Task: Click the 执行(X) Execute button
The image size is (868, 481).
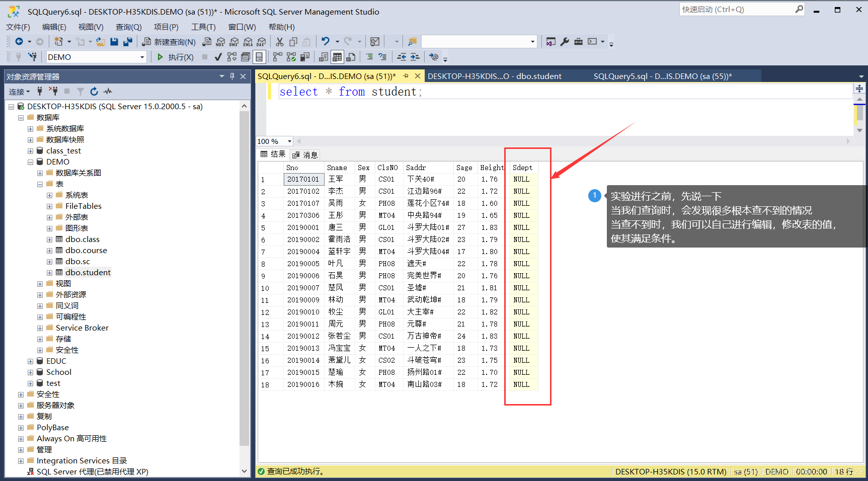Action: click(175, 57)
